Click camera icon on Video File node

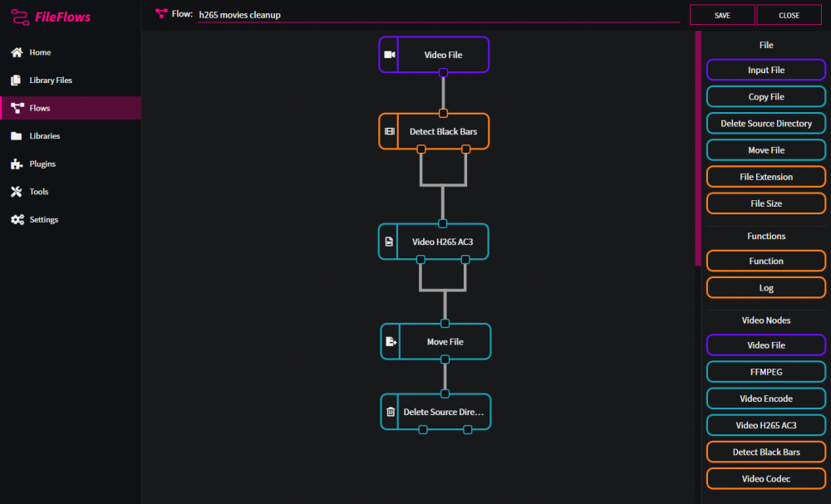pyautogui.click(x=390, y=55)
